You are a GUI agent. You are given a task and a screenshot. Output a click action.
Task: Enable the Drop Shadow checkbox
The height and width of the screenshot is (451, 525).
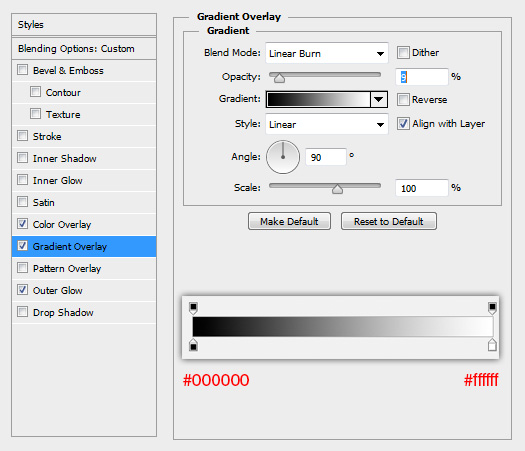click(x=22, y=312)
